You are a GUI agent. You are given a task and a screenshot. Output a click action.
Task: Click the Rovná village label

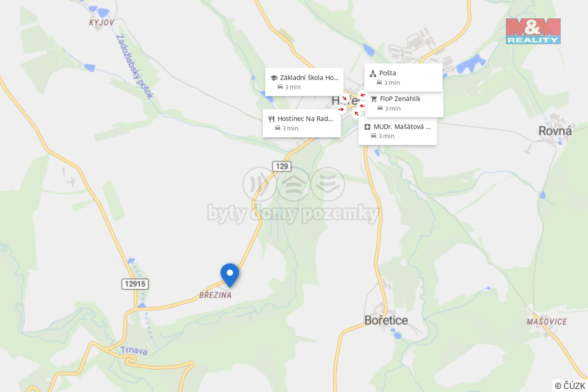pos(555,131)
